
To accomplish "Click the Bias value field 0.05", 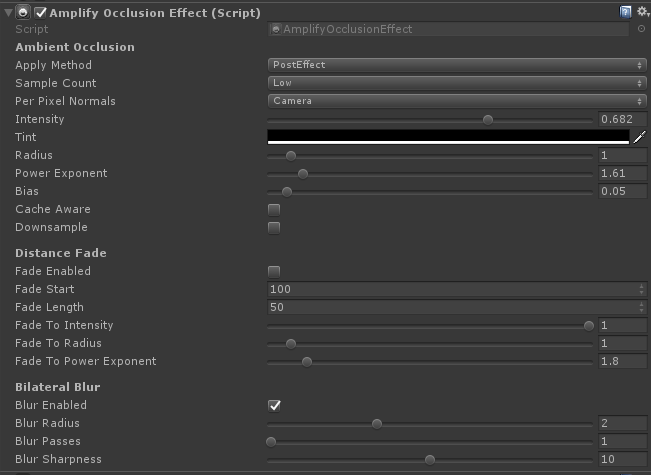I will pyautogui.click(x=622, y=191).
